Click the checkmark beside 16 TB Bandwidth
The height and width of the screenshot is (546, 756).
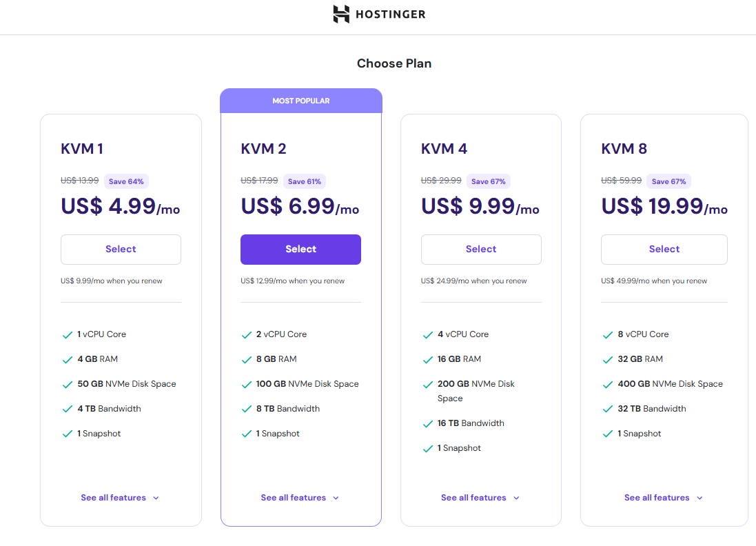(428, 423)
